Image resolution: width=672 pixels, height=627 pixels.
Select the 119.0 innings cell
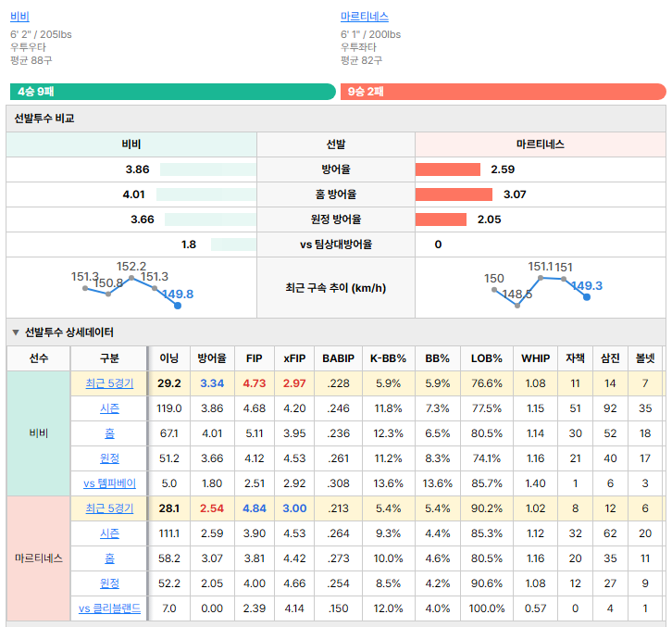[x=168, y=408]
